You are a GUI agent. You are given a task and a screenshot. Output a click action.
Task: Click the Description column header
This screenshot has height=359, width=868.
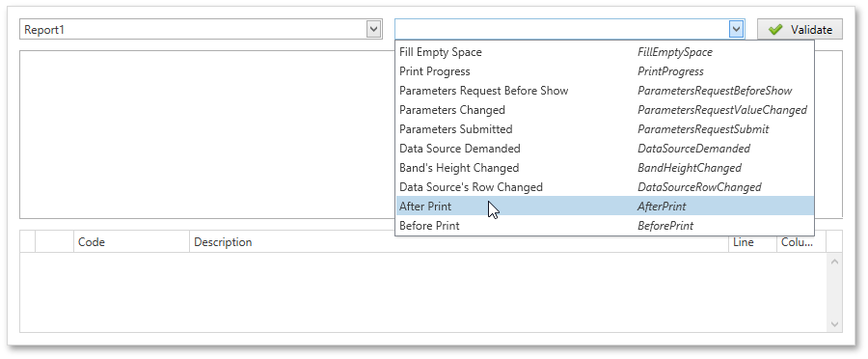(x=459, y=242)
